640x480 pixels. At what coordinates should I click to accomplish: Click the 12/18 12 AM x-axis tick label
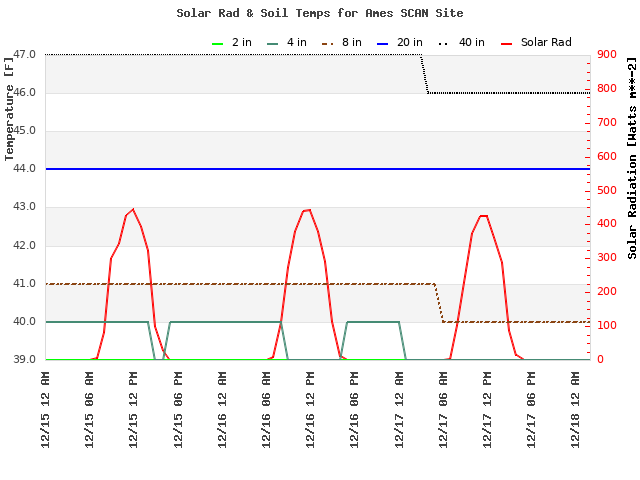tap(575, 409)
